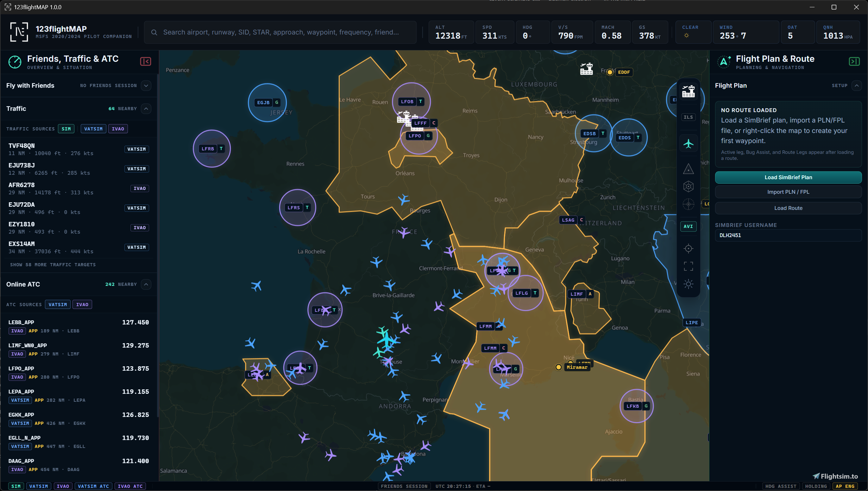Click Import PLN / FPL button
Viewport: 868px width, 491px height.
[788, 192]
